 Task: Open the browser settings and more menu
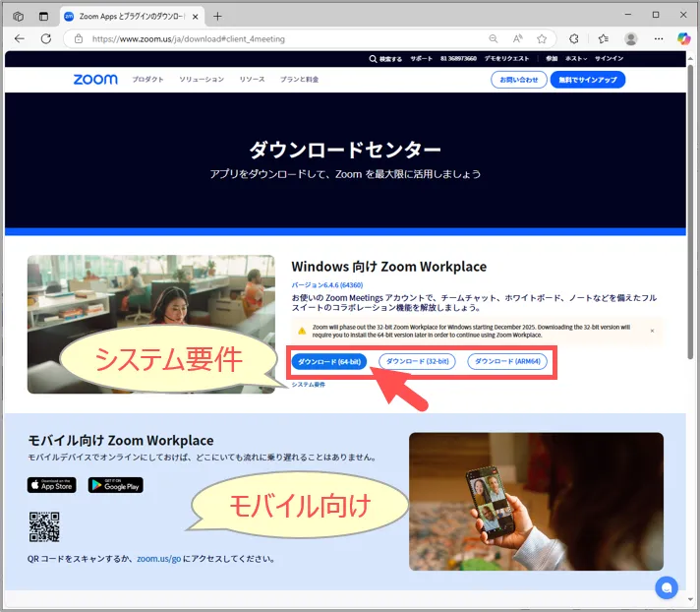tap(659, 38)
